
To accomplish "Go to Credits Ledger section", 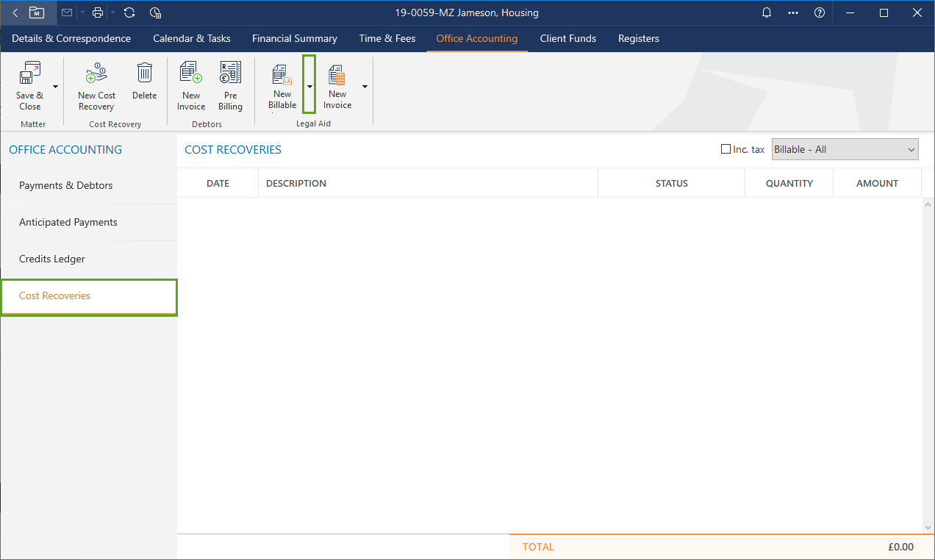I will [52, 259].
